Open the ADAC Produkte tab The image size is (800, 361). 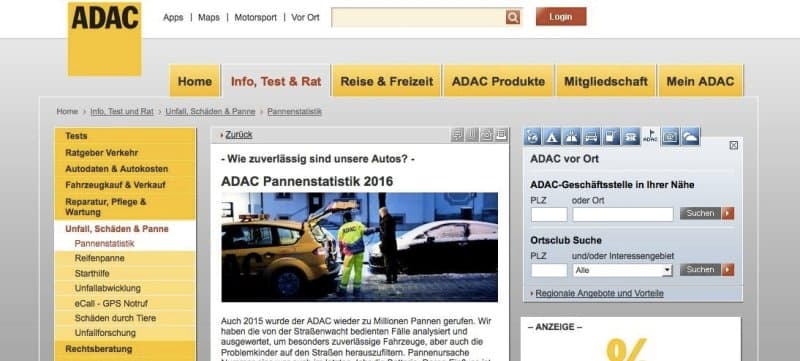[498, 81]
